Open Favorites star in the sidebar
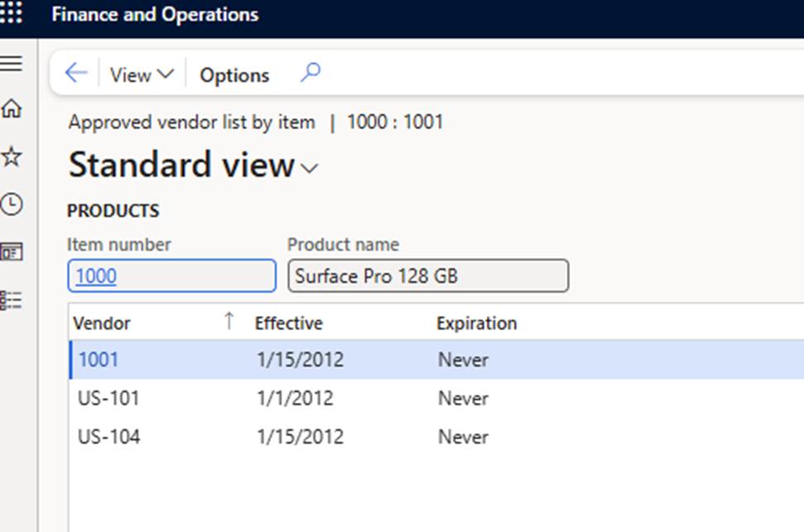 click(12, 157)
